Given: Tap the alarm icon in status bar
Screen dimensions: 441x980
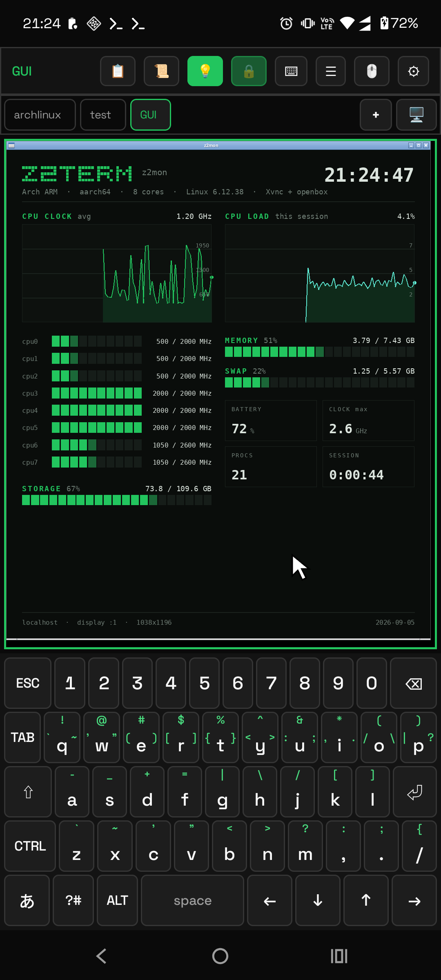Looking at the screenshot, I should coord(286,23).
